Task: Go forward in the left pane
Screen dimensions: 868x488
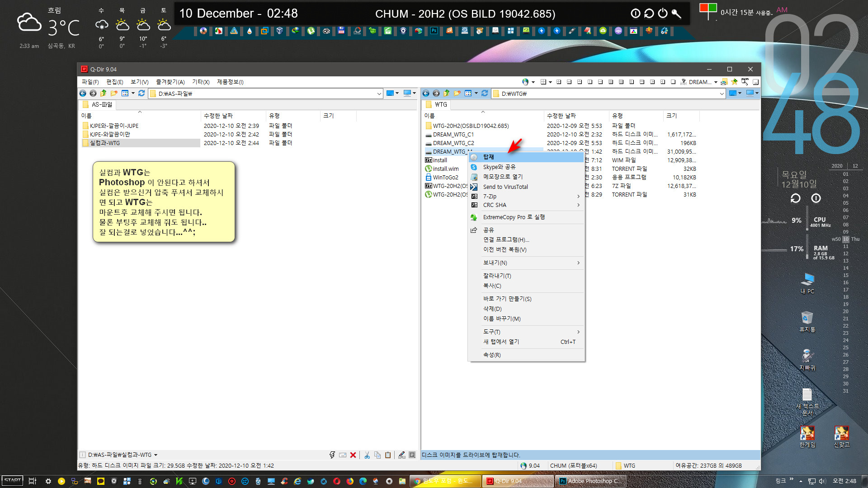Action: 93,94
